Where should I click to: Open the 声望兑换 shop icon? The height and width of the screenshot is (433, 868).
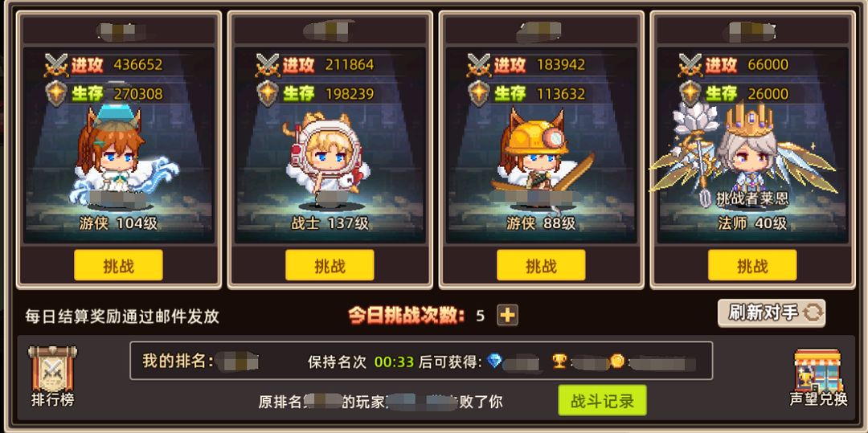[x=818, y=370]
